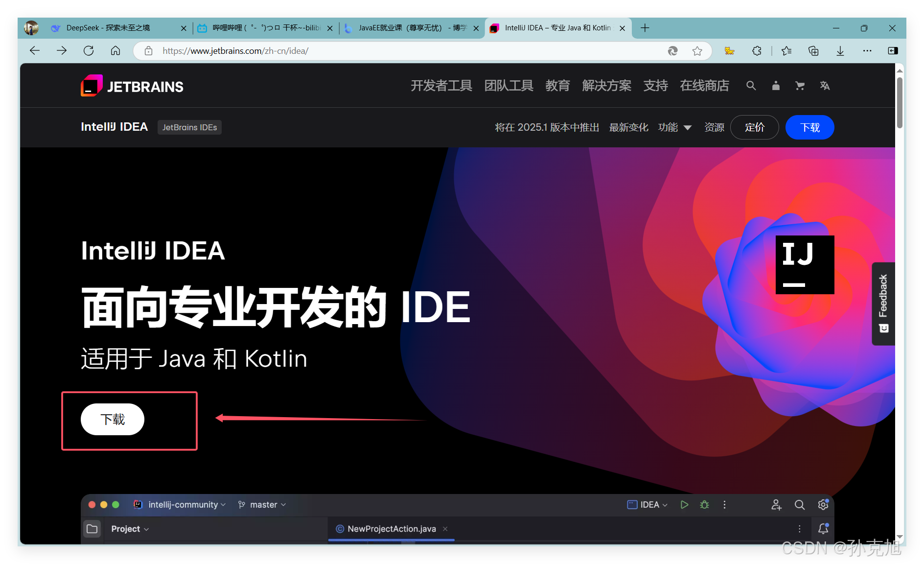
Task: Open the Feedback side tab
Action: point(883,304)
